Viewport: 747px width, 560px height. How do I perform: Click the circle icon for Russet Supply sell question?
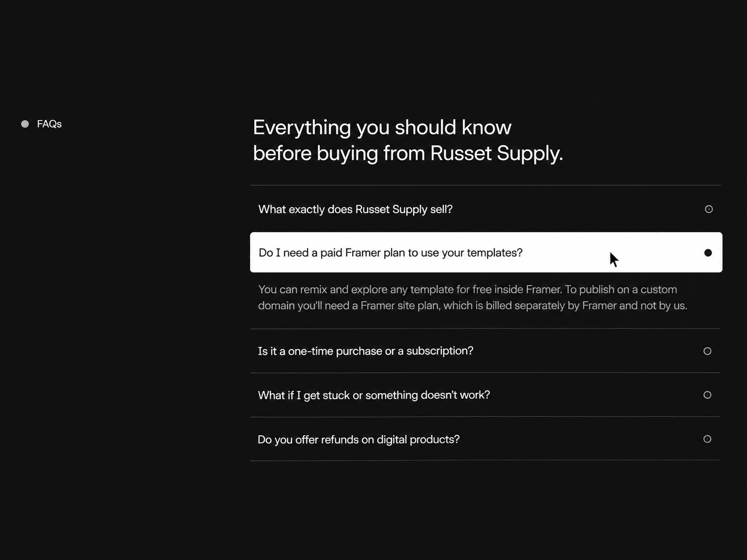709,209
